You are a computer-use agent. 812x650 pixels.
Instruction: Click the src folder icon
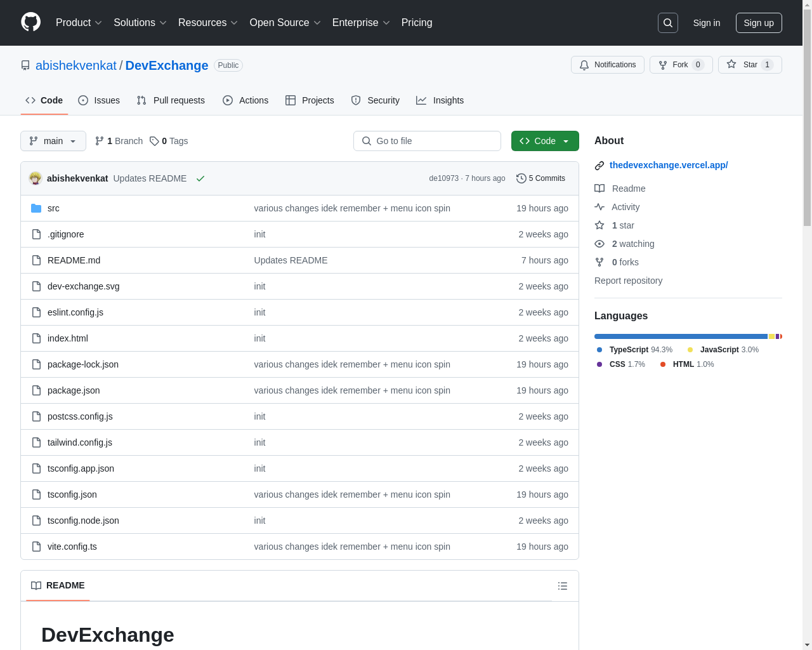click(36, 208)
